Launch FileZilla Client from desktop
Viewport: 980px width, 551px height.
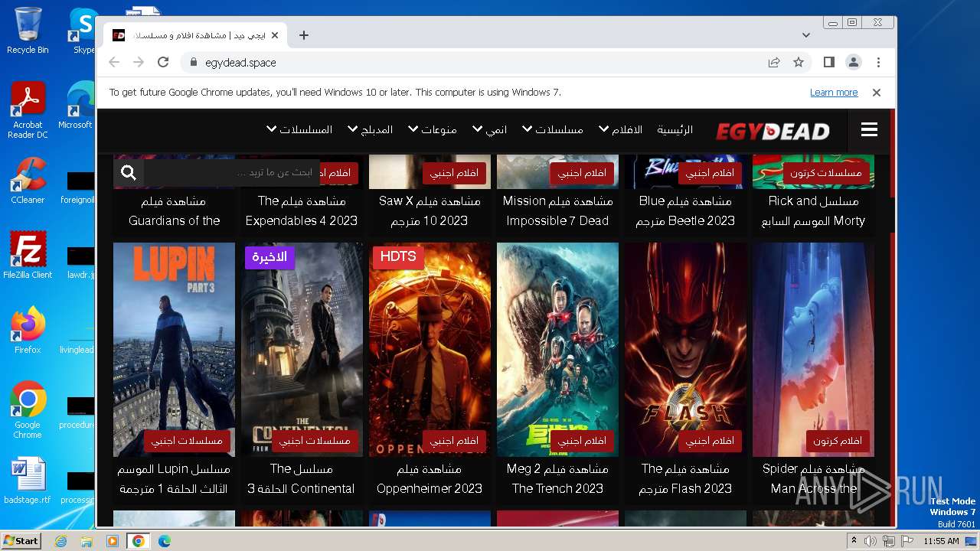tap(28, 256)
